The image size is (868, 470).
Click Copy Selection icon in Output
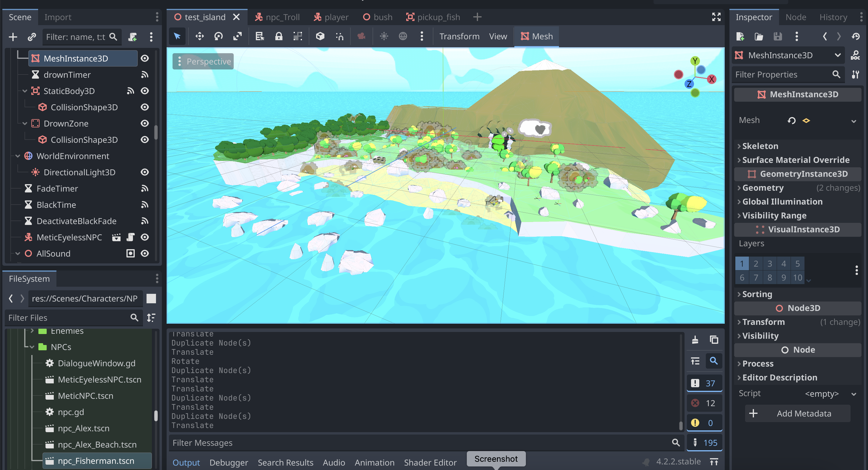coord(714,340)
